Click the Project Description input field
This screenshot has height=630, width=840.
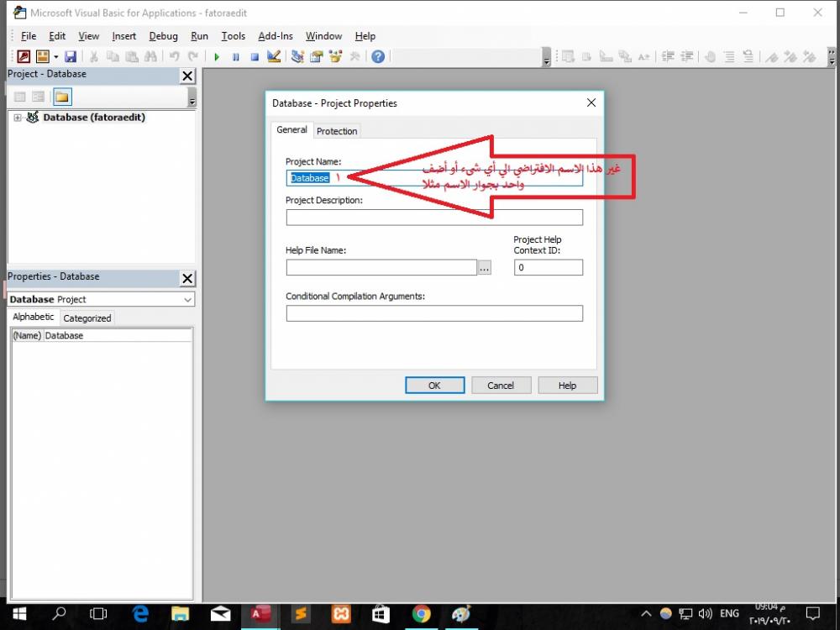coord(434,218)
